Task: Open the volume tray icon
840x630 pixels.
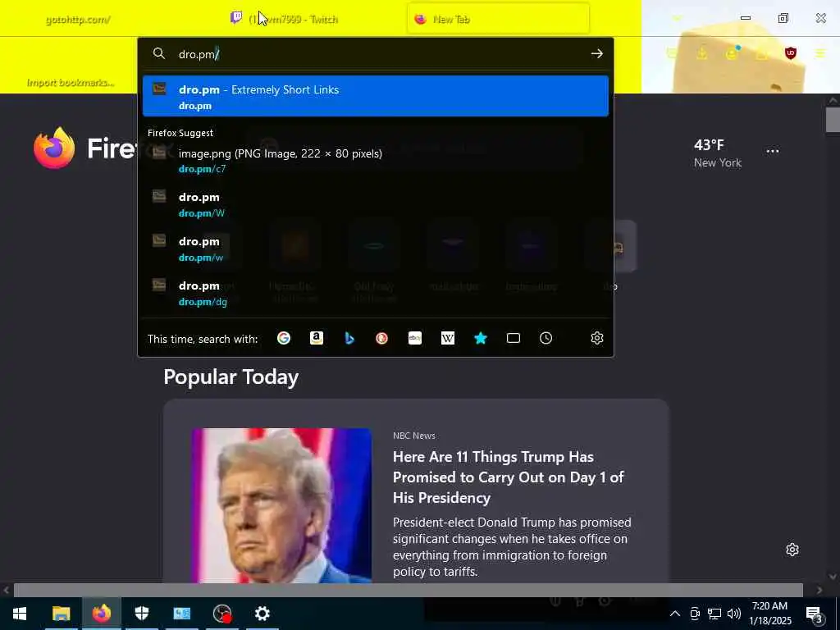Action: (x=734, y=614)
